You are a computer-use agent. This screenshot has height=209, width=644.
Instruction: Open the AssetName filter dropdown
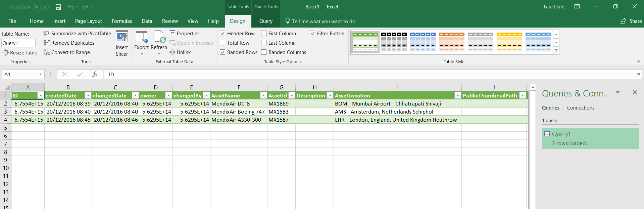click(263, 95)
